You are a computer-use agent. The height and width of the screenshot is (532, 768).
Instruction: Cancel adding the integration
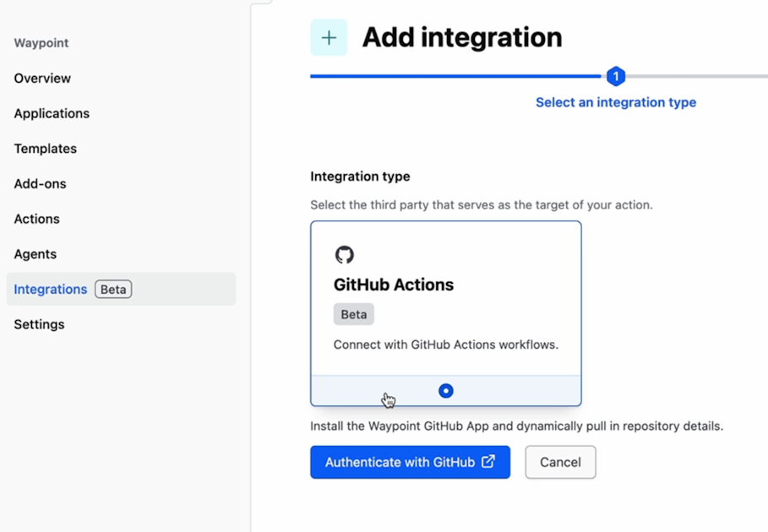tap(560, 462)
